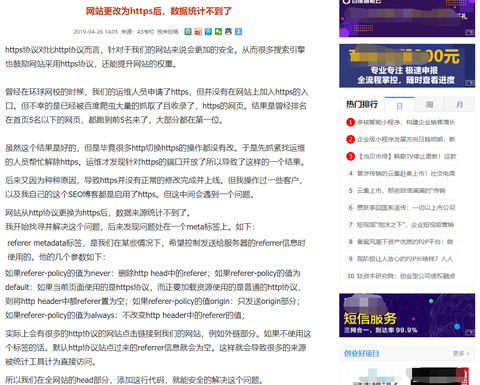480x385 pixels.
Task: Click the A5专栏 source link
Action: [146, 32]
